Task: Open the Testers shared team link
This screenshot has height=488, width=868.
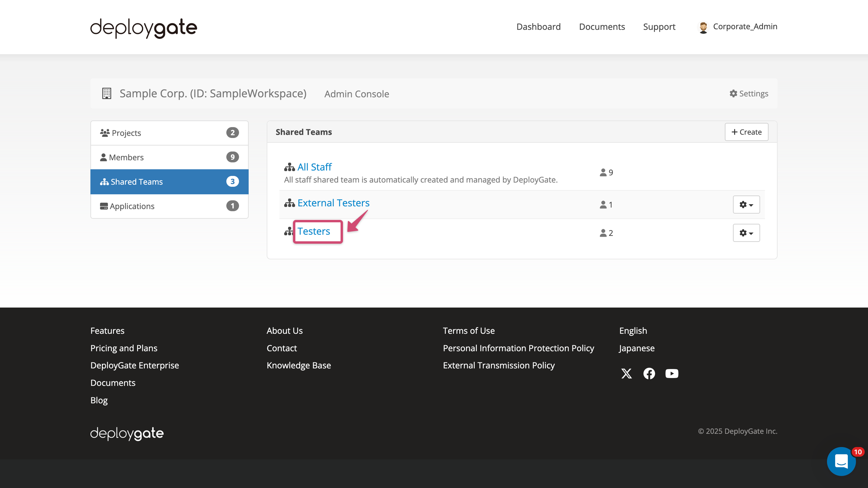Action: (x=314, y=231)
